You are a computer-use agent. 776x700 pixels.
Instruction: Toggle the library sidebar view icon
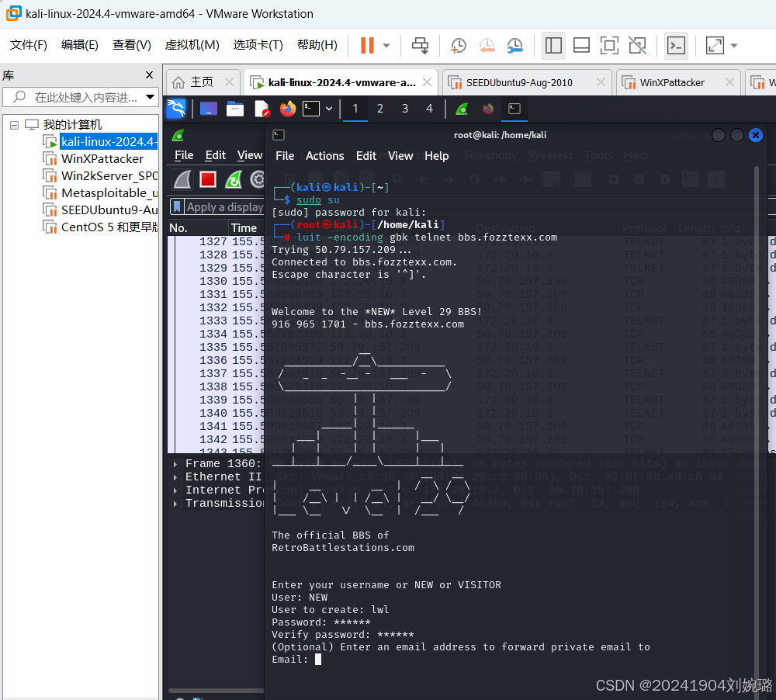(553, 46)
